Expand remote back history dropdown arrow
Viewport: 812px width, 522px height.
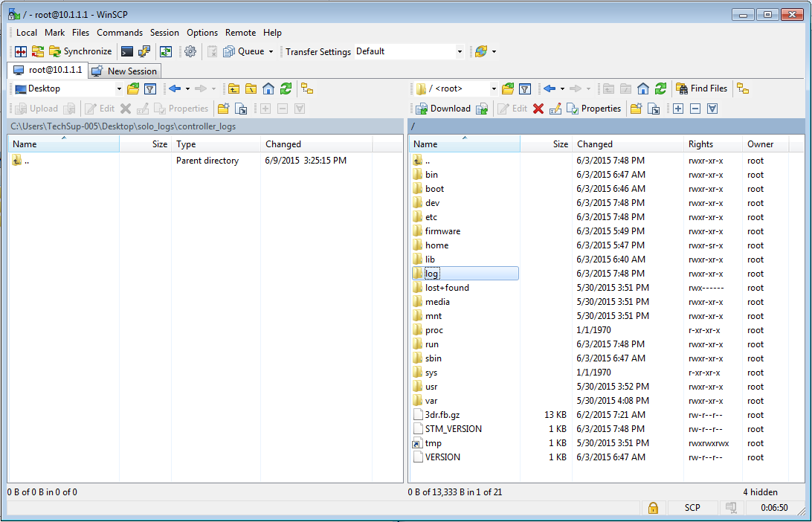[x=562, y=89]
